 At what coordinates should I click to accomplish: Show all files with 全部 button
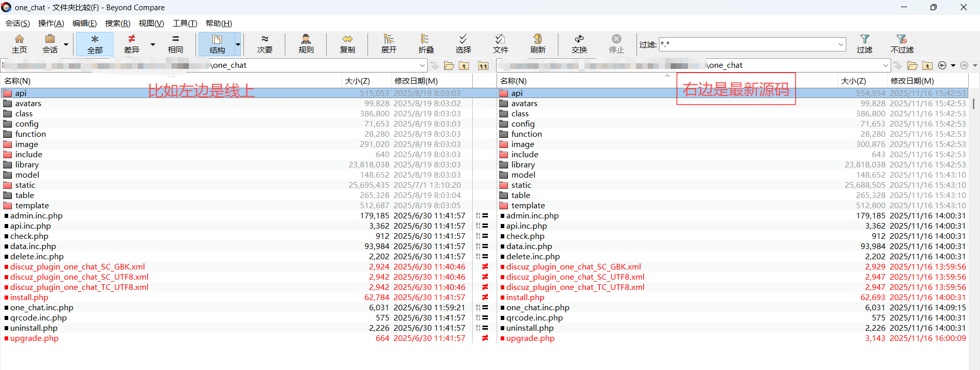(x=95, y=44)
